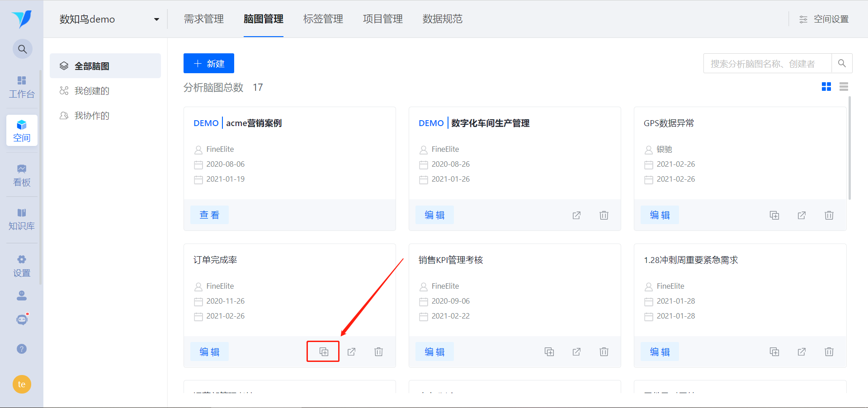Delete the 1.28冲刺周重要紧急需求 mind map
Image resolution: width=868 pixels, height=408 pixels.
pyautogui.click(x=829, y=352)
